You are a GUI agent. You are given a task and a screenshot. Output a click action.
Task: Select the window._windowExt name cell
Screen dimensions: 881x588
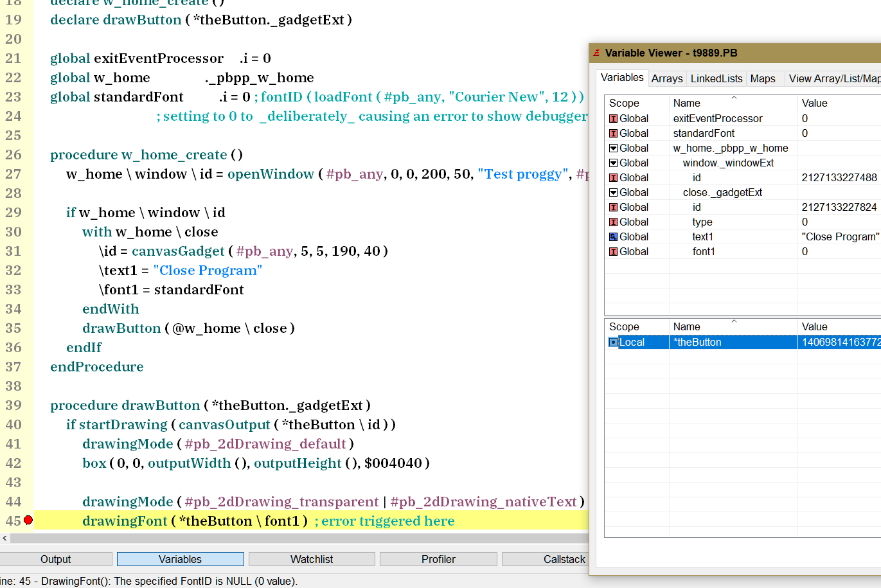(x=728, y=163)
